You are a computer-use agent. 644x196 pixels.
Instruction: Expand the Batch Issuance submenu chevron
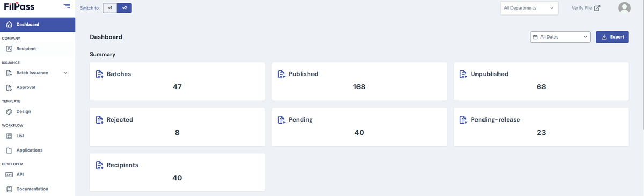click(x=65, y=73)
